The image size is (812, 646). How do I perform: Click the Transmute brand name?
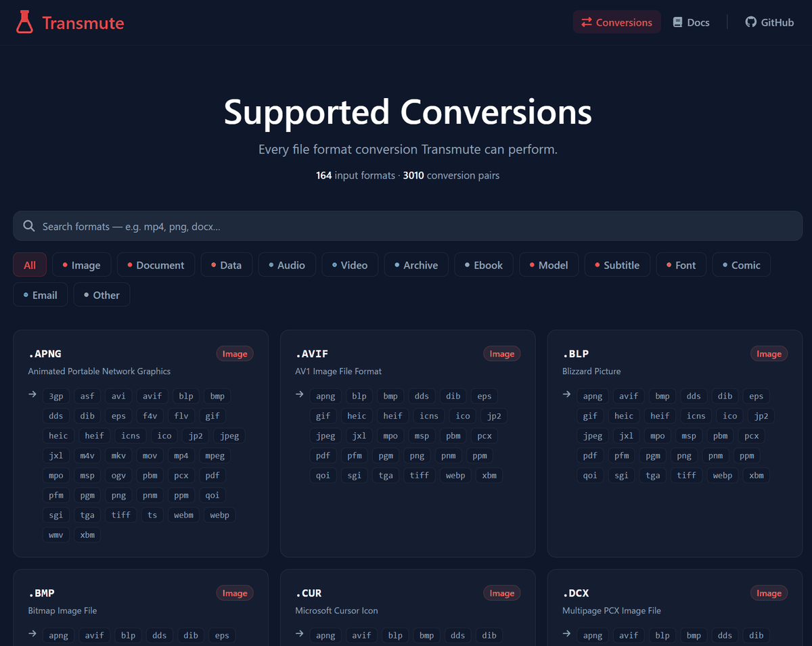point(83,23)
